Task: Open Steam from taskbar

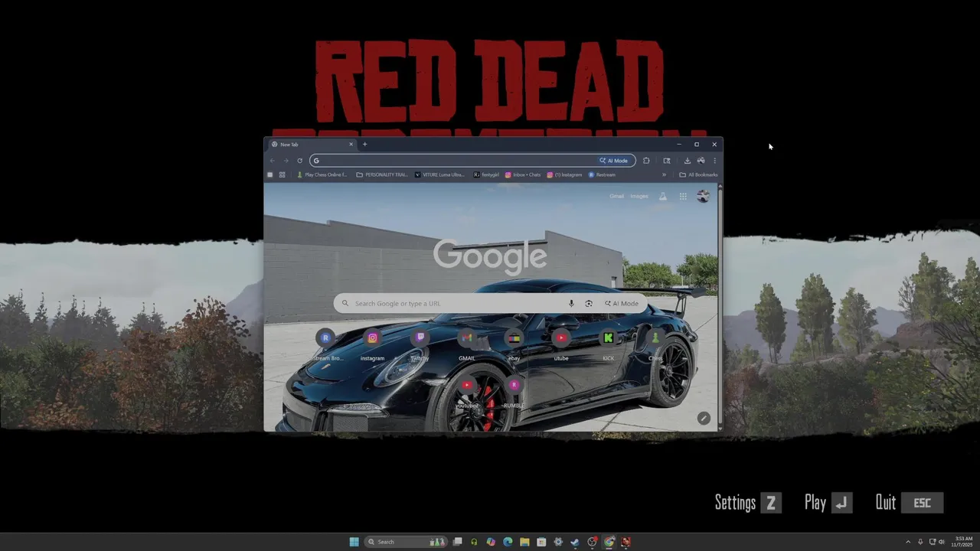Action: [575, 542]
